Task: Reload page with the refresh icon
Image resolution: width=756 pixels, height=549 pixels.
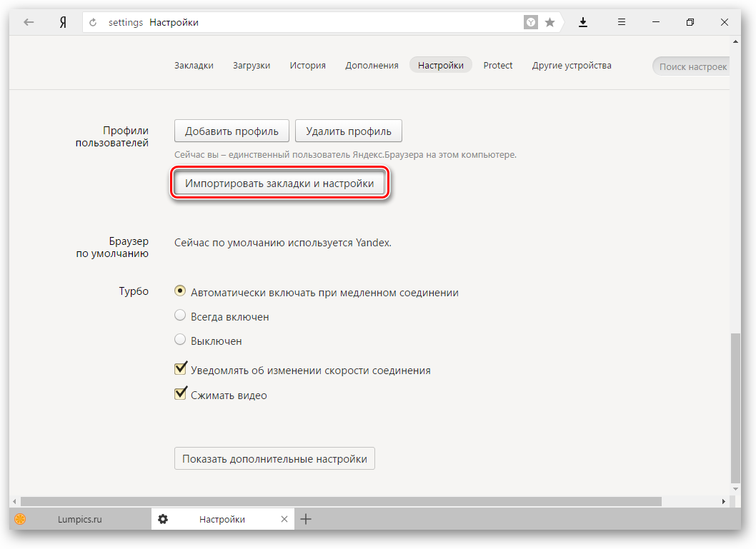Action: tap(93, 23)
